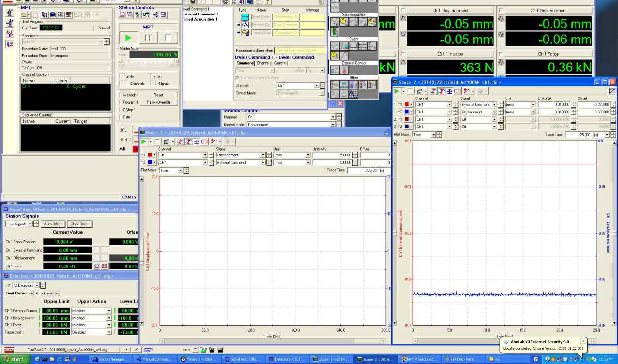
Task: Click the last icon in Station Controls toolbar
Action: pyautogui.click(x=164, y=15)
